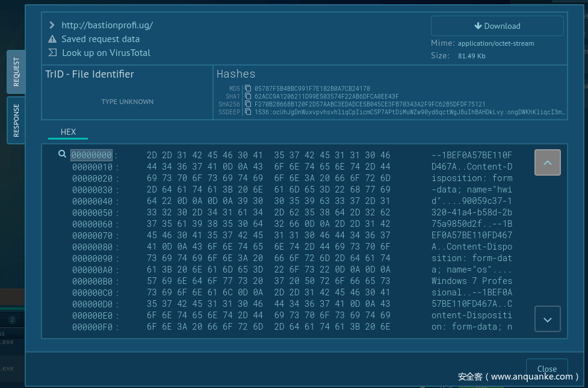Copy the SSDEEP hash with its copy icon
Screen dimensions: 588x388
[x=248, y=112]
